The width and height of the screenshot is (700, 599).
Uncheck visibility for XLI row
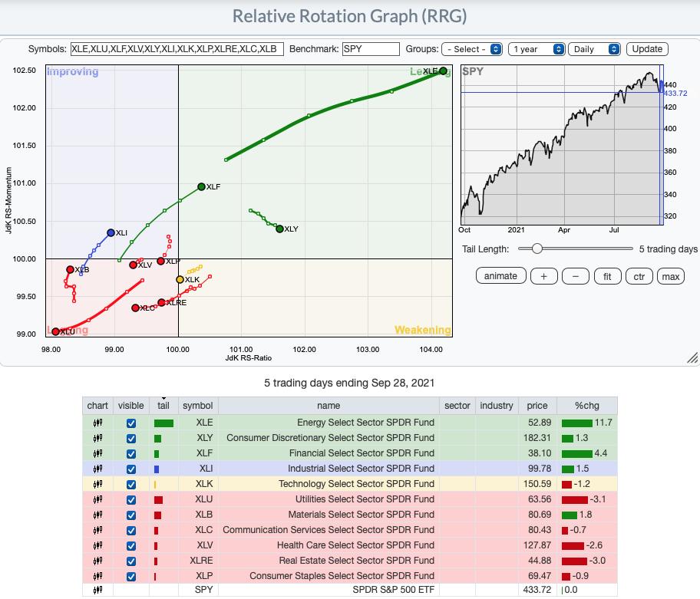(x=130, y=469)
